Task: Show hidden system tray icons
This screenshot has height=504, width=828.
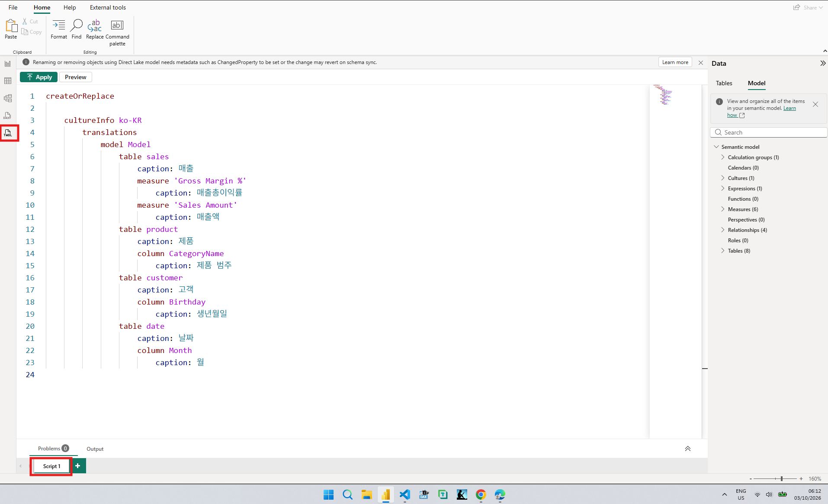Action: click(724, 494)
